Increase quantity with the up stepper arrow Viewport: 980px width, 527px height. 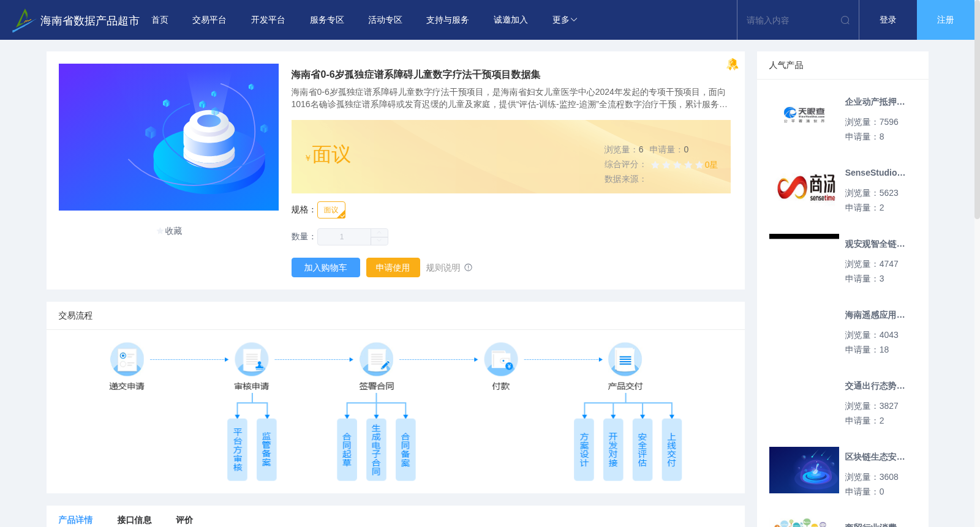pyautogui.click(x=380, y=233)
